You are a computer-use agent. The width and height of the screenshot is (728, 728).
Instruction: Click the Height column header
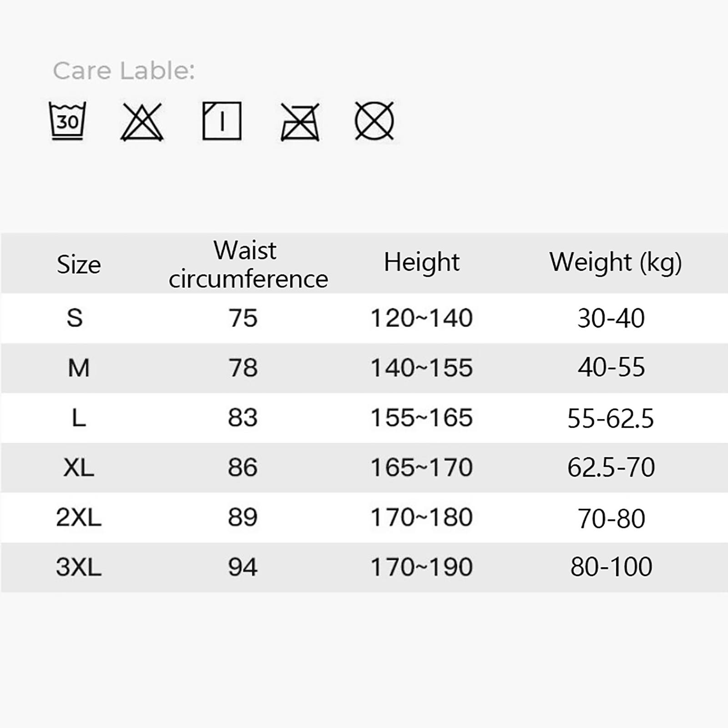421,262
